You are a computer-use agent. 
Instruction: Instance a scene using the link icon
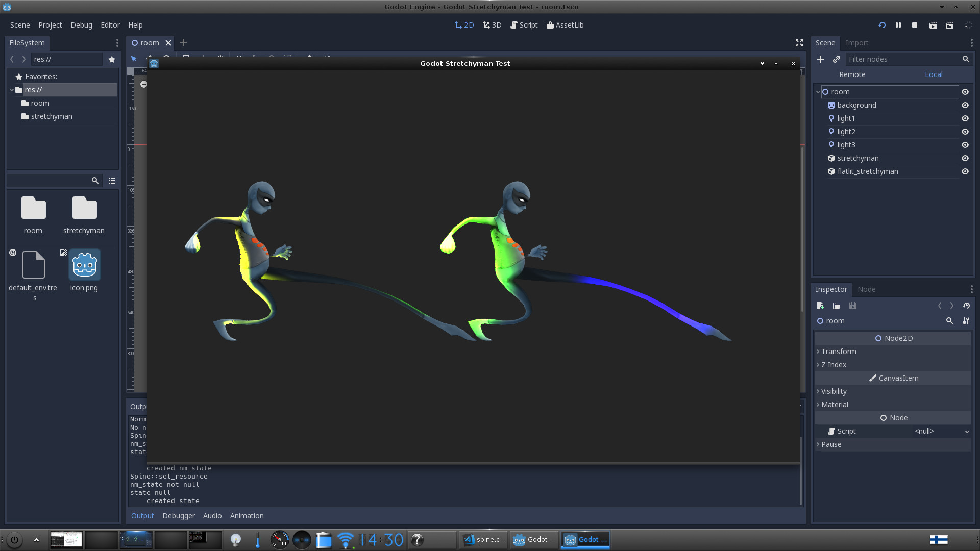click(x=837, y=59)
